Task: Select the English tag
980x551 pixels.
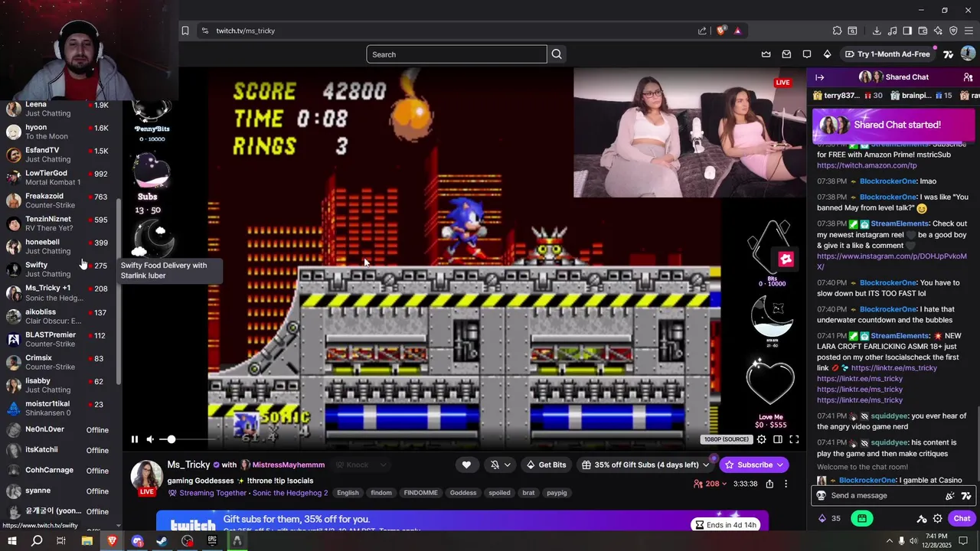Action: [348, 493]
